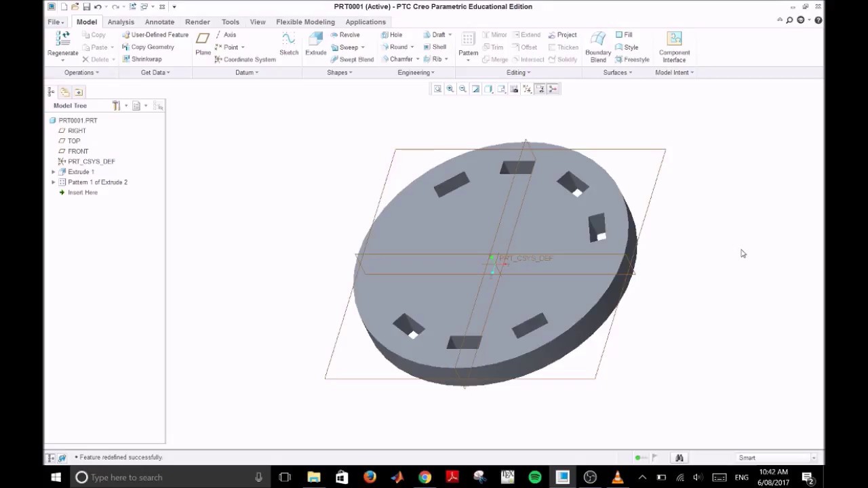Screen dimensions: 868x488
Task: Choose the Revolve tool
Action: coord(345,35)
